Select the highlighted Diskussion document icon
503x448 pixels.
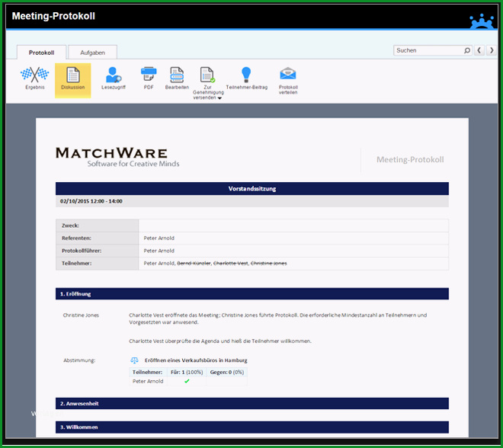[x=73, y=75]
